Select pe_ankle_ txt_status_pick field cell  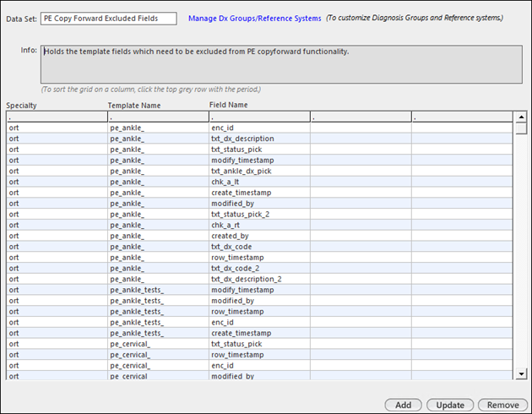point(259,150)
